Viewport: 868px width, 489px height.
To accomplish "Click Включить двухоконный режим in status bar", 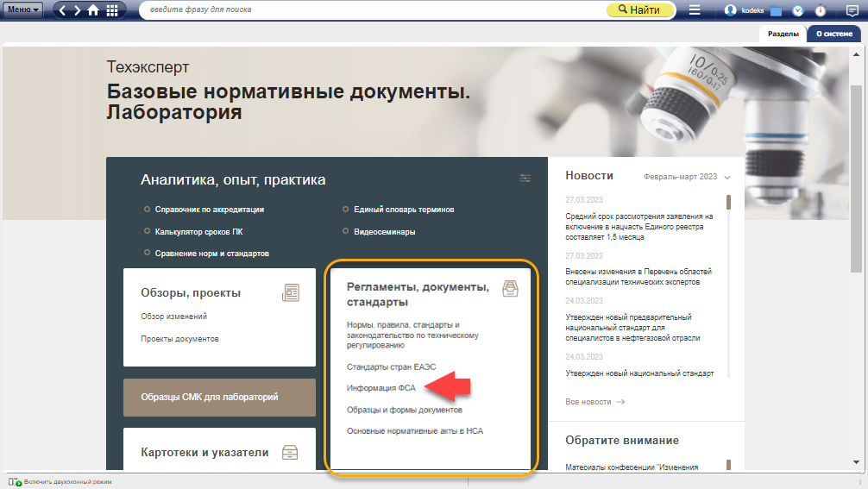I will pyautogui.click(x=67, y=482).
